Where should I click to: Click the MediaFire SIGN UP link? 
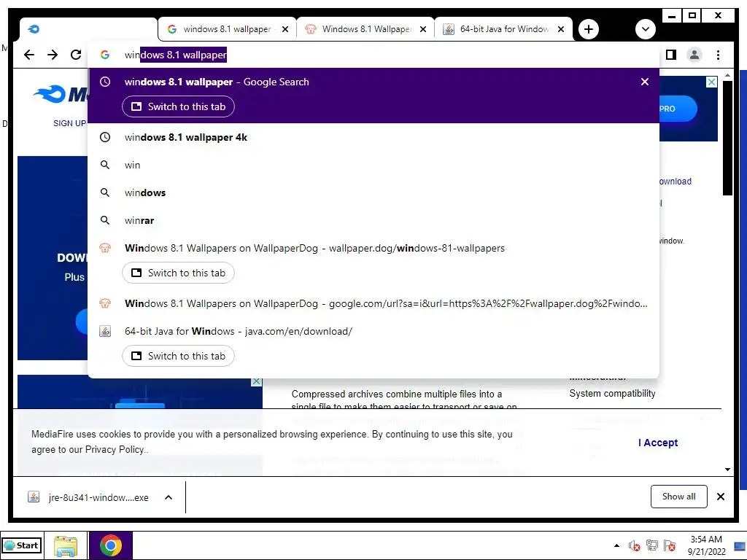coord(69,123)
